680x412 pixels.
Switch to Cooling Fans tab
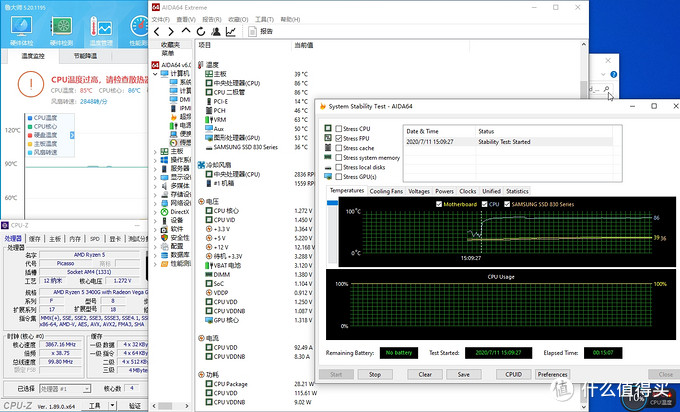click(x=386, y=191)
